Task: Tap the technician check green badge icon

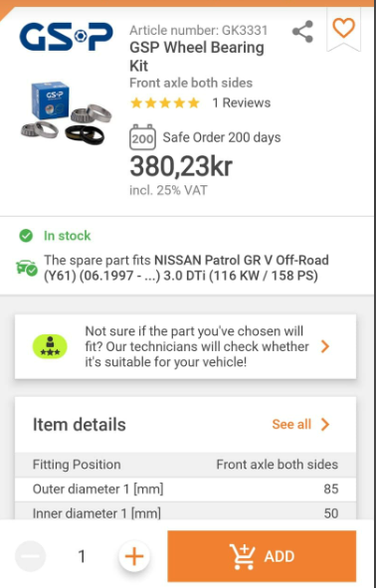Action: tap(50, 346)
